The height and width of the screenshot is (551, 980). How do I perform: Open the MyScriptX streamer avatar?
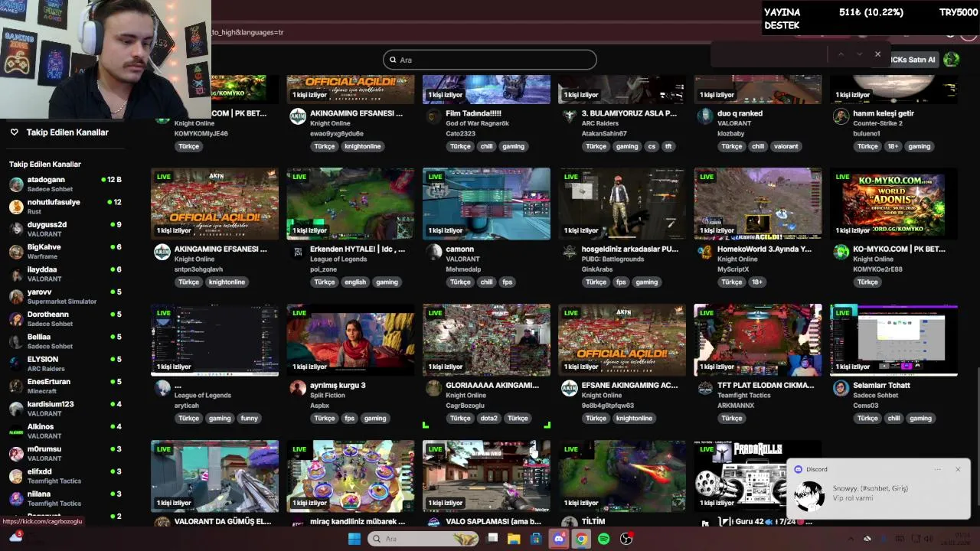point(705,253)
